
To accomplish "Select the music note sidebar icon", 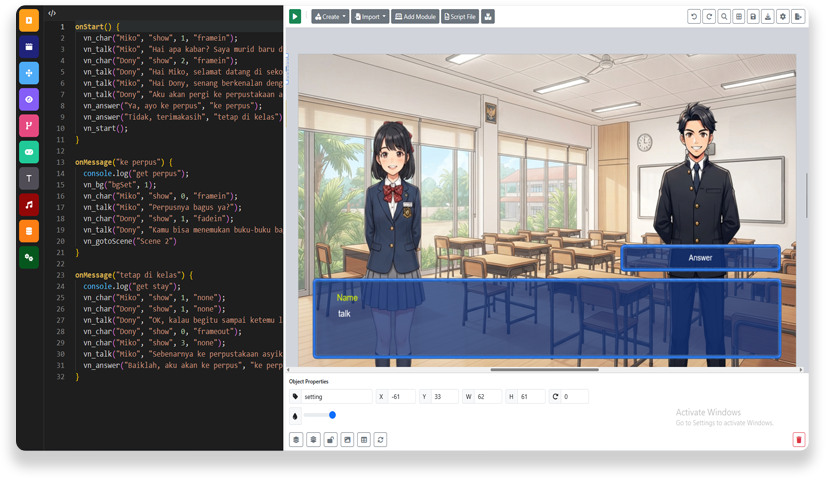I will click(x=29, y=205).
